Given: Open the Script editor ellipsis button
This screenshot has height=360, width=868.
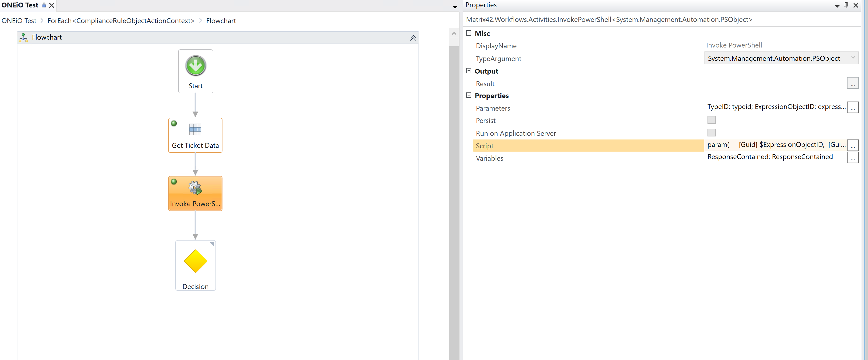Looking at the screenshot, I should pyautogui.click(x=852, y=145).
